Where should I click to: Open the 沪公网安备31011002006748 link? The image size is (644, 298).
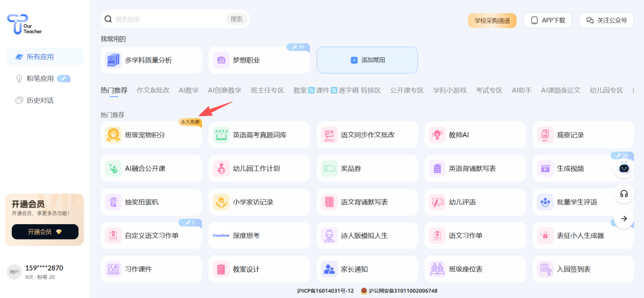[399, 291]
